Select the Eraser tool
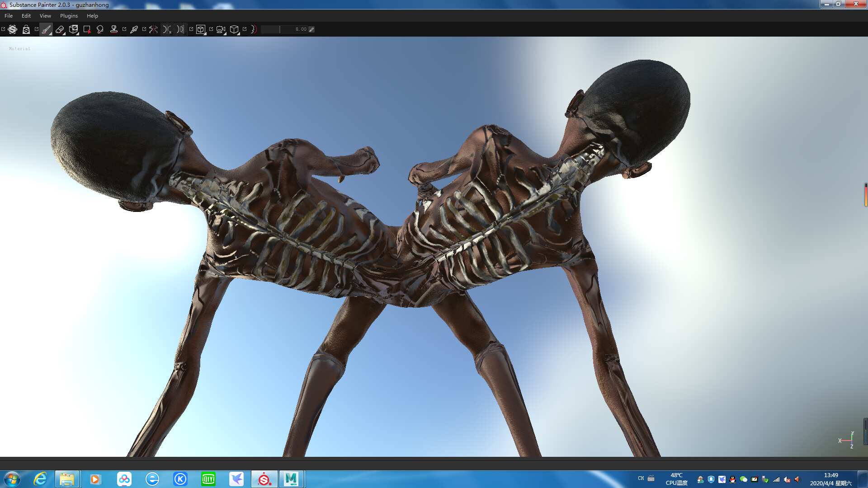The width and height of the screenshot is (868, 488). click(x=60, y=29)
